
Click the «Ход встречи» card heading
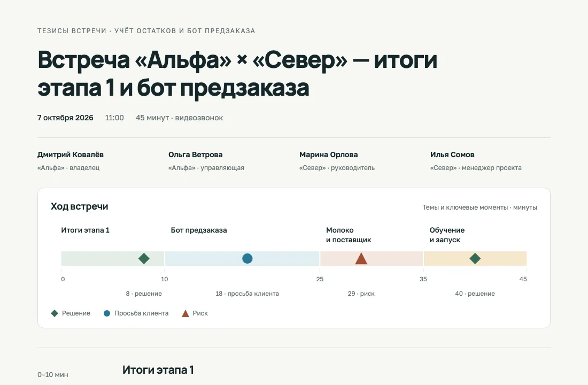tap(80, 206)
